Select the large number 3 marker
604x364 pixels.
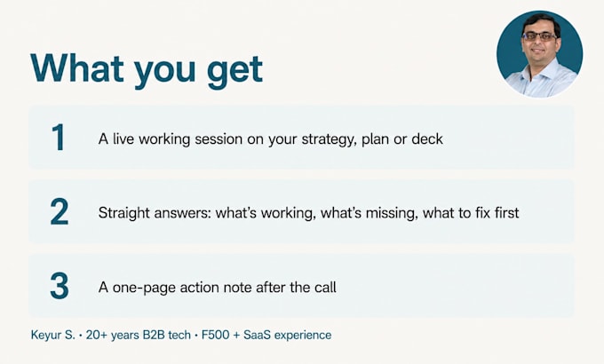click(60, 286)
